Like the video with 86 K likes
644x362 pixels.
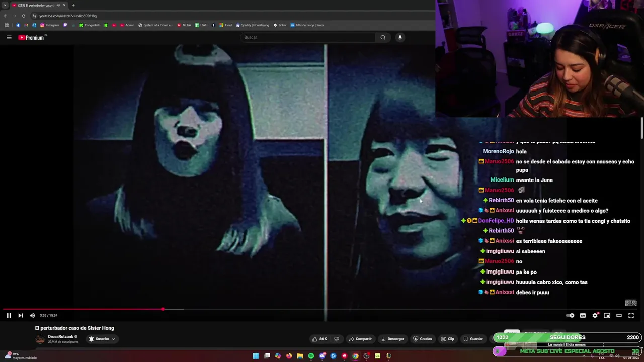pyautogui.click(x=319, y=339)
